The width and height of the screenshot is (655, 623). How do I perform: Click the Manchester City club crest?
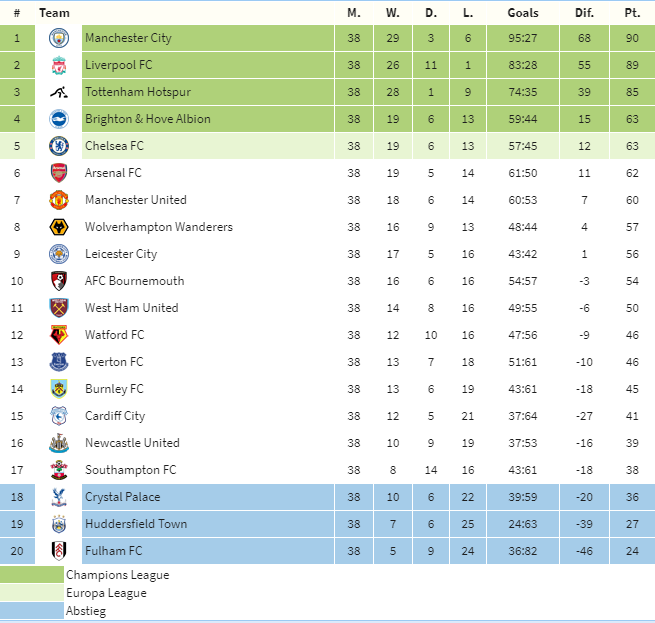coord(59,38)
